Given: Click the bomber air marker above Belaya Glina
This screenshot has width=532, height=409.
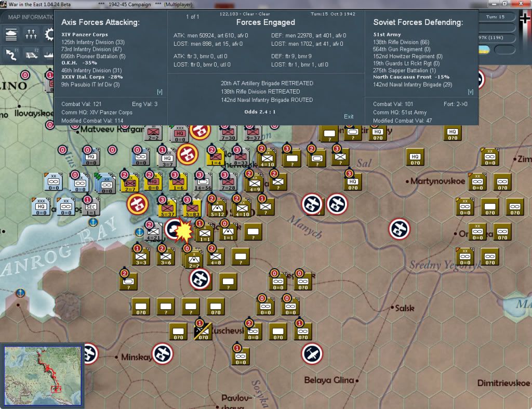Looking at the screenshot, I should (x=312, y=354).
